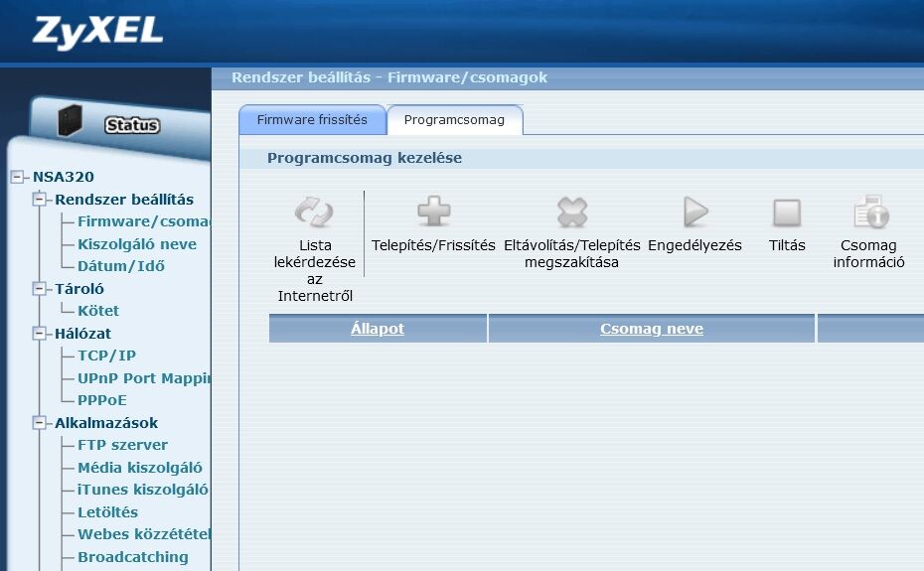Switch to the Firmware frissítés tab

click(312, 119)
